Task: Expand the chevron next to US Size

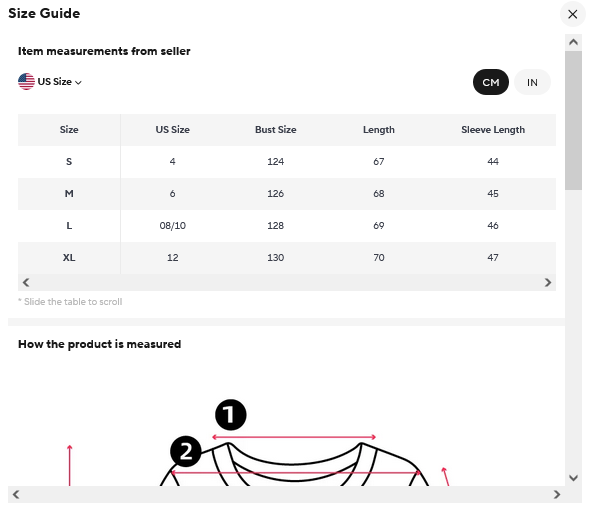Action: (78, 82)
